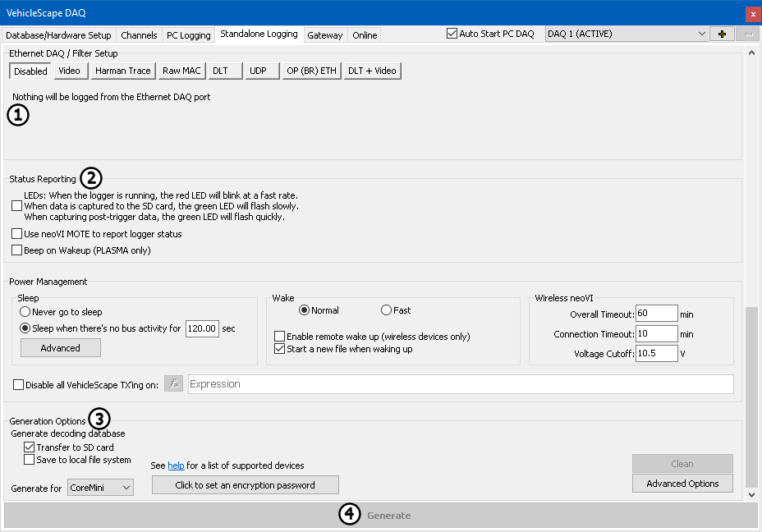Click to set an encryption password
Viewport: 762px width, 532px height.
point(245,485)
